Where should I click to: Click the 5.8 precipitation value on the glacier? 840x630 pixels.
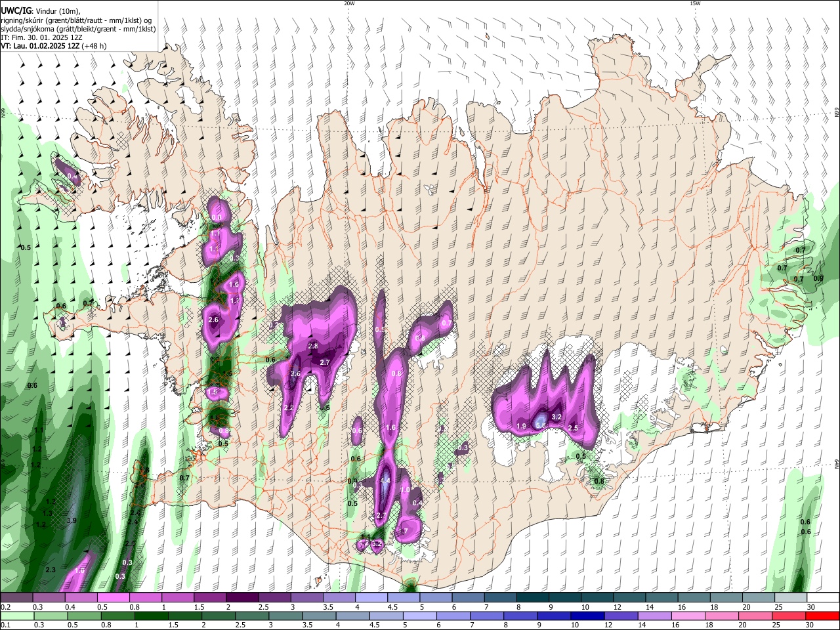pos(541,425)
